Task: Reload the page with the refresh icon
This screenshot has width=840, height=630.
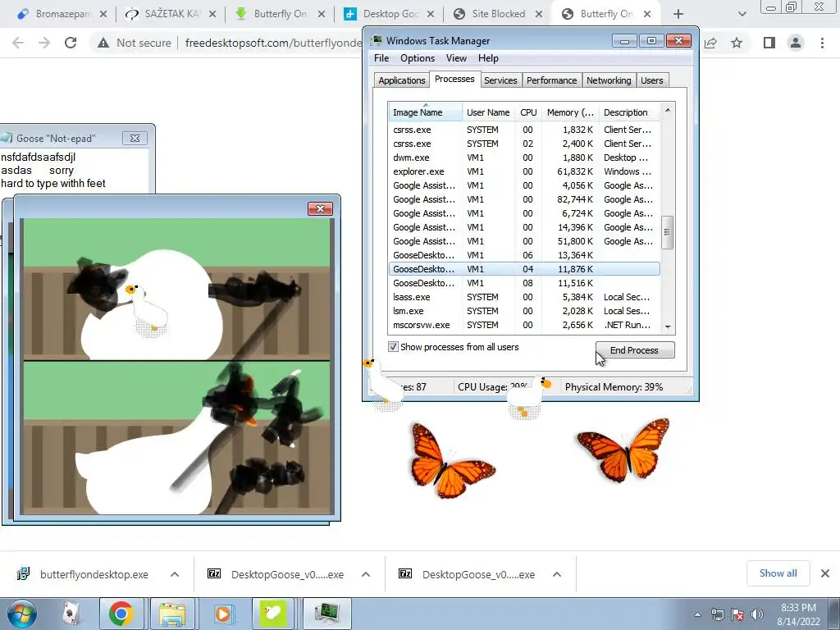Action: 71,43
